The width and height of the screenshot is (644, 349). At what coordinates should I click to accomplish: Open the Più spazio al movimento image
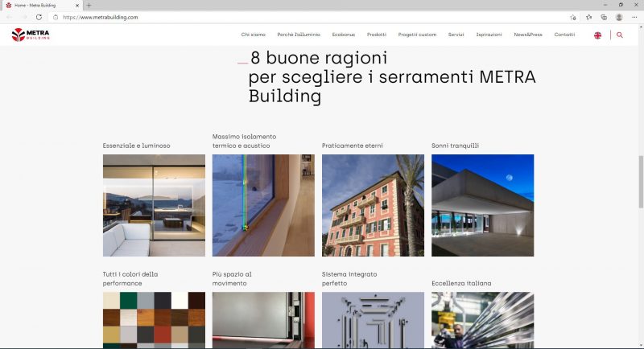tap(263, 320)
